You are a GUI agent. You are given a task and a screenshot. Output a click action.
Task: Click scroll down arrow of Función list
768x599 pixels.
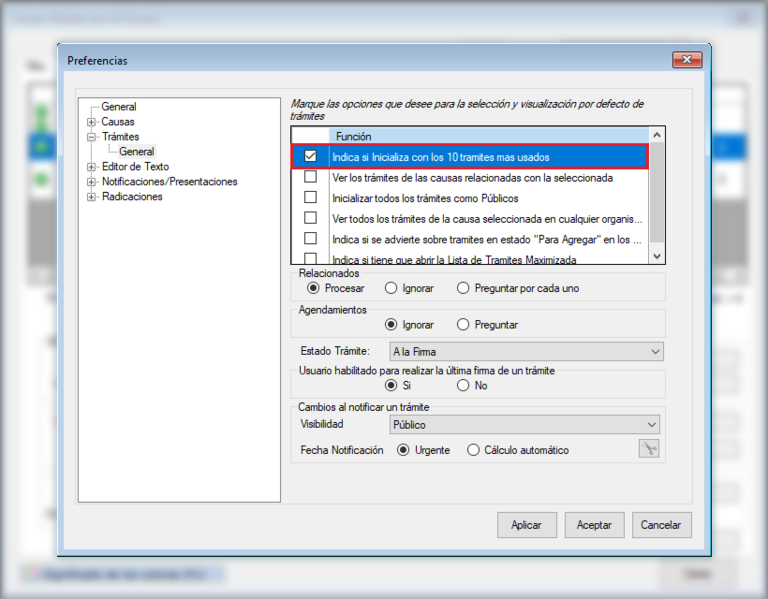pos(657,256)
